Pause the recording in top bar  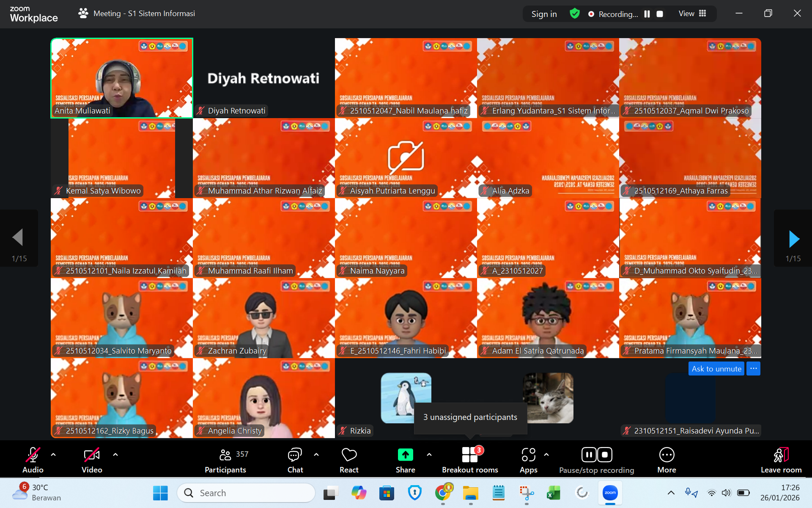(647, 14)
